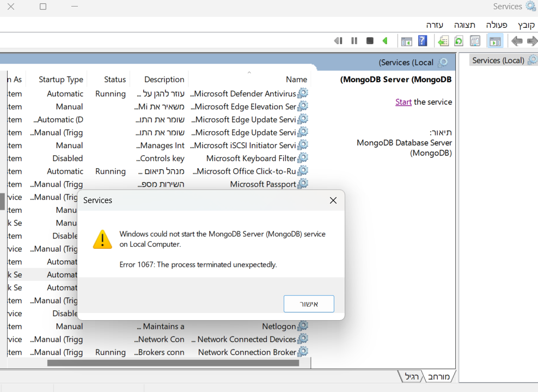Switch to the רגיל (Standard) tab
This screenshot has width=538, height=392.
(412, 376)
